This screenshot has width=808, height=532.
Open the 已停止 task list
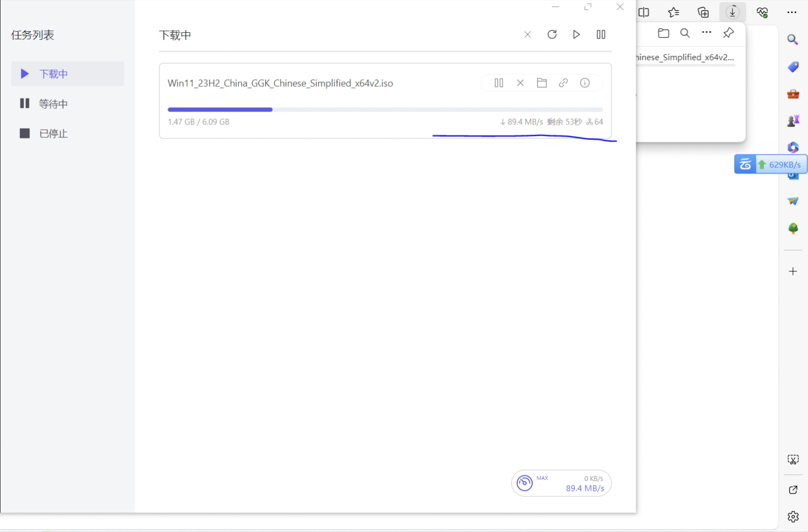(53, 134)
